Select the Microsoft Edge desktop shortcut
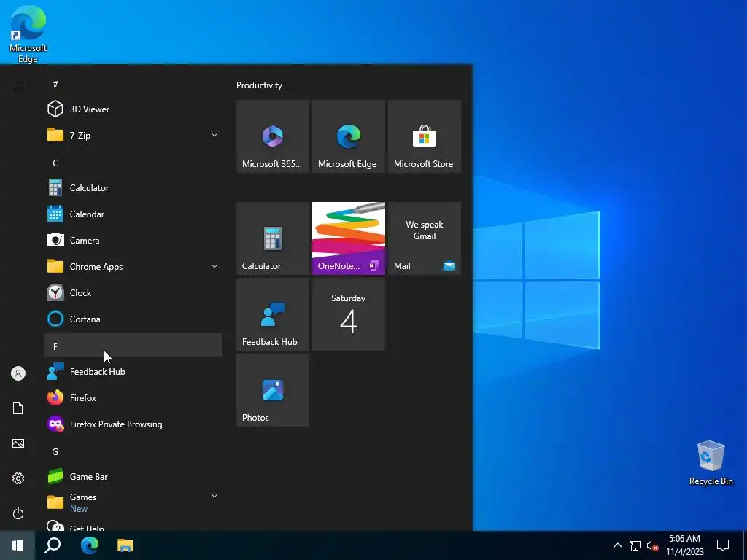The height and width of the screenshot is (560, 747). point(28,34)
